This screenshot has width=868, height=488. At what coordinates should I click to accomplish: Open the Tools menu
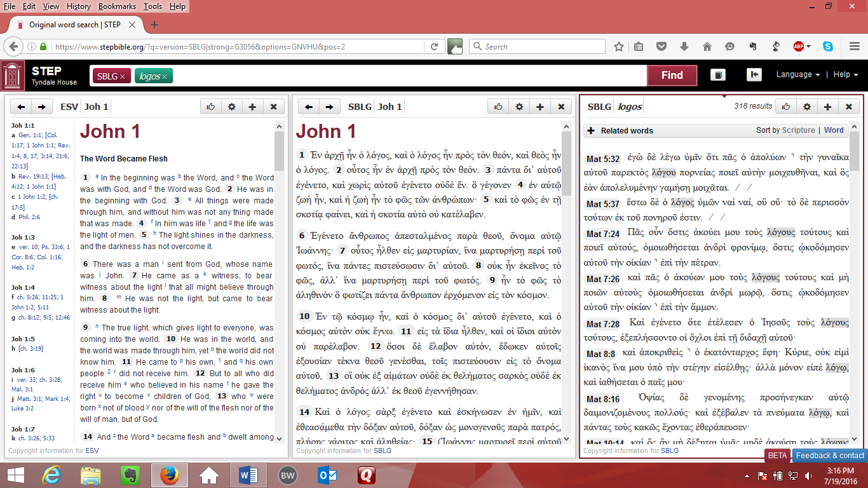(153, 6)
